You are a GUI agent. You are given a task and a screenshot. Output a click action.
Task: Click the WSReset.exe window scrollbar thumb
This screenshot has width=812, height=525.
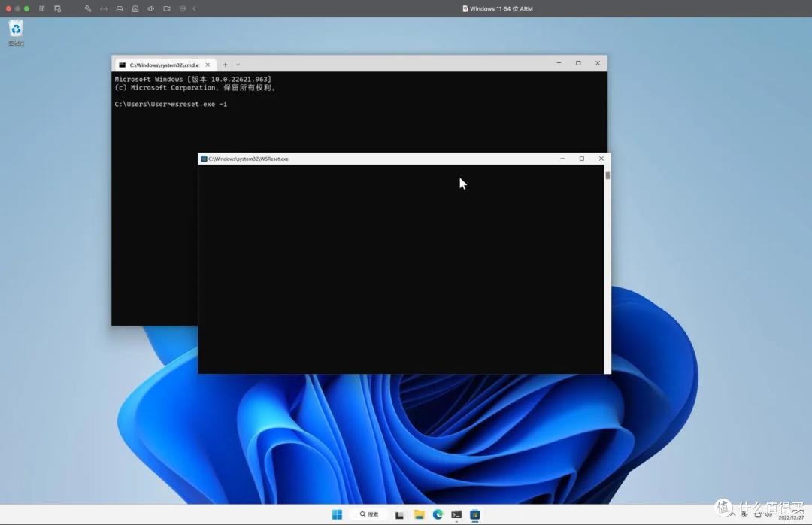tap(607, 175)
